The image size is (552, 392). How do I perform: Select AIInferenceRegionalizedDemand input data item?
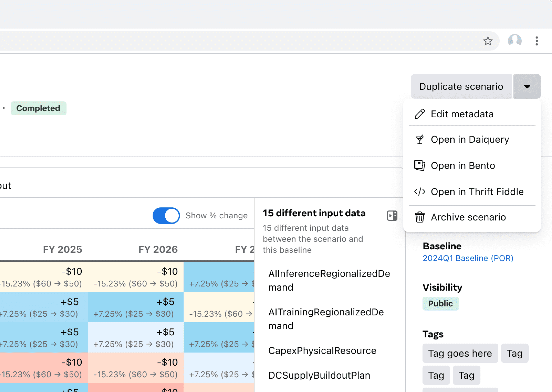[329, 280]
